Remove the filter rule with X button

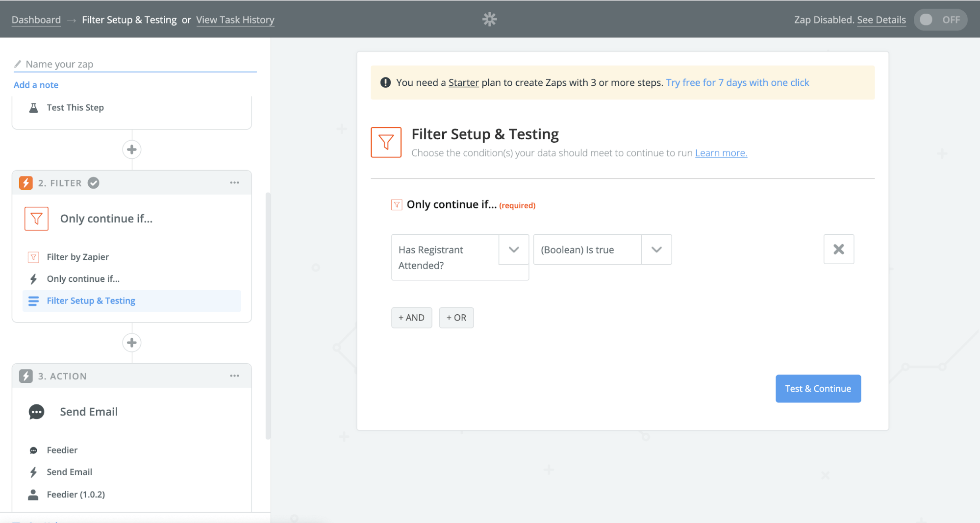click(x=839, y=249)
